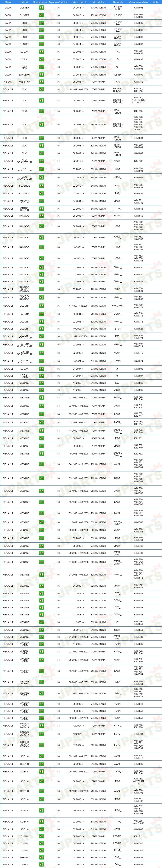Click fuel icon in SCENIC K4M R 858 row
This screenshot has width=162, height=868.
[x=41, y=821]
